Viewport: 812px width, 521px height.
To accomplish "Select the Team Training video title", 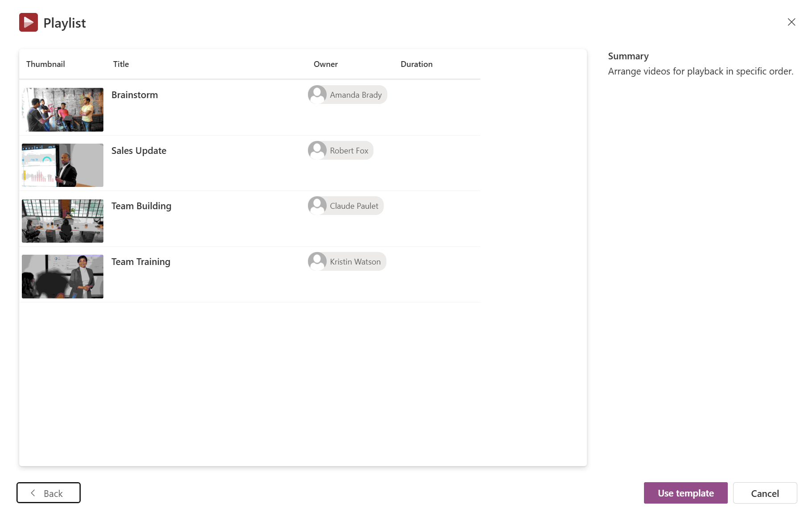I will click(x=140, y=262).
